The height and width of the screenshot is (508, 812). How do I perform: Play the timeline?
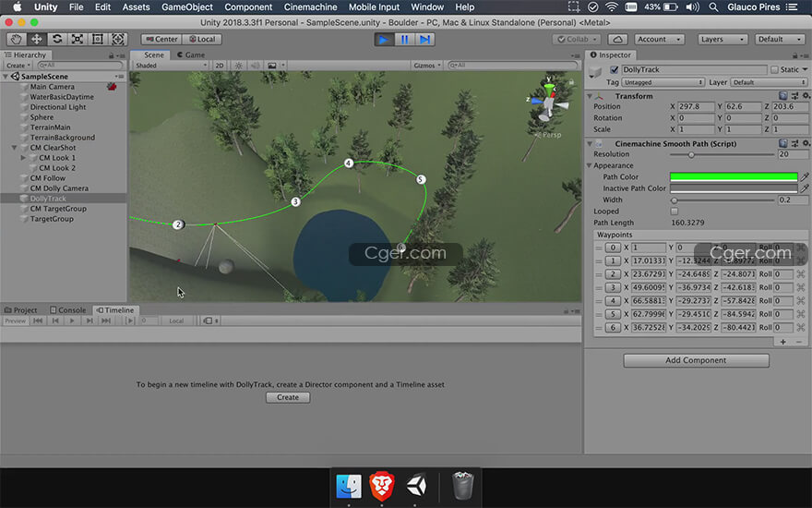[72, 321]
